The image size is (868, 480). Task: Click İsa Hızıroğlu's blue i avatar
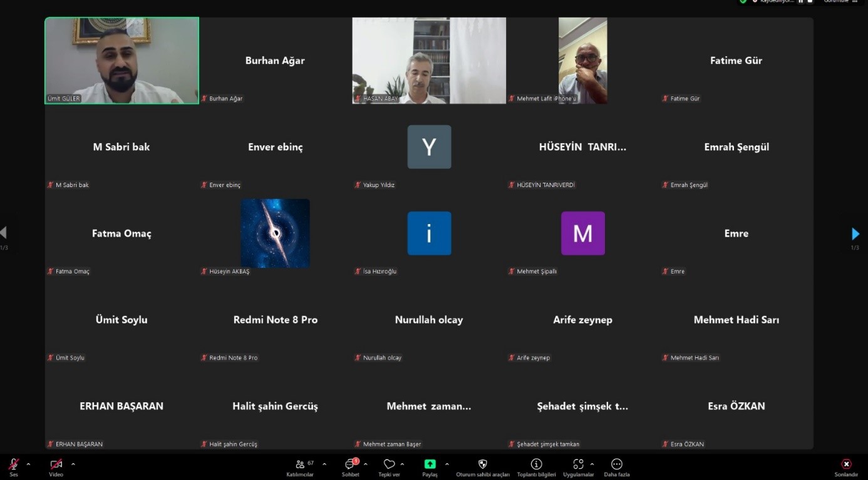coord(429,233)
